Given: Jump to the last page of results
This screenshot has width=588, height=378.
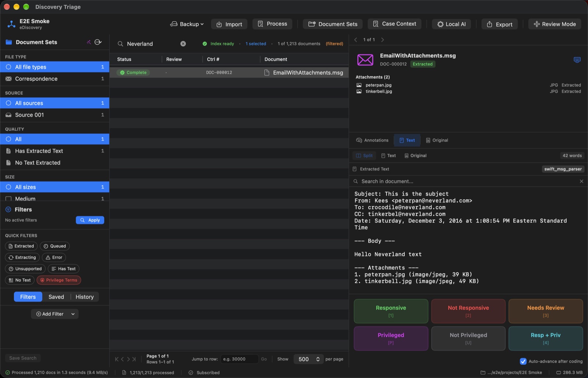Looking at the screenshot, I should point(134,359).
